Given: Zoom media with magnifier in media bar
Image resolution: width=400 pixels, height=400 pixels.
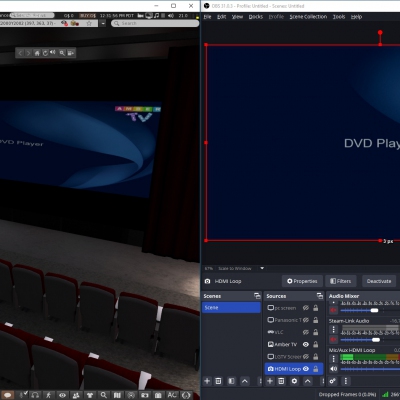Looking at the screenshot, I should (62, 53).
